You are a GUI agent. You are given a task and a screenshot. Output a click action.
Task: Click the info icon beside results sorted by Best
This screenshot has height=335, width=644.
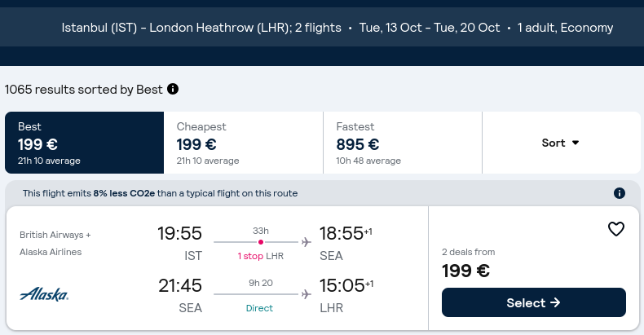(x=173, y=89)
